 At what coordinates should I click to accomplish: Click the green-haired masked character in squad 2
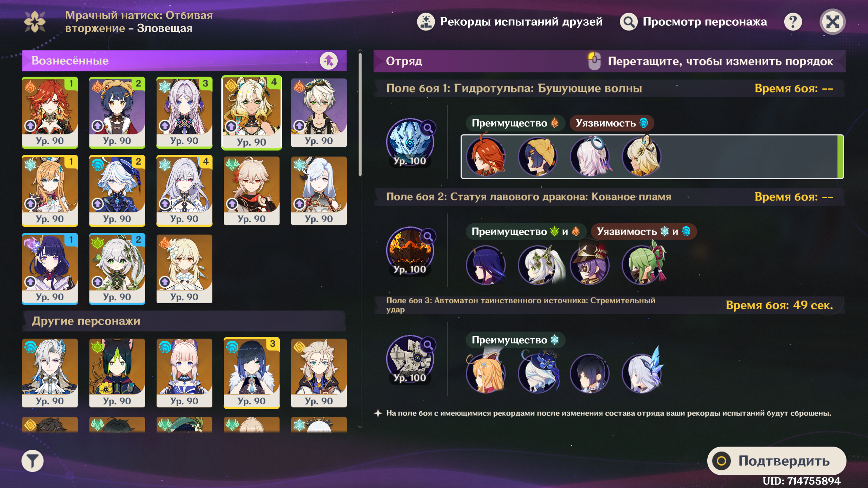point(642,265)
